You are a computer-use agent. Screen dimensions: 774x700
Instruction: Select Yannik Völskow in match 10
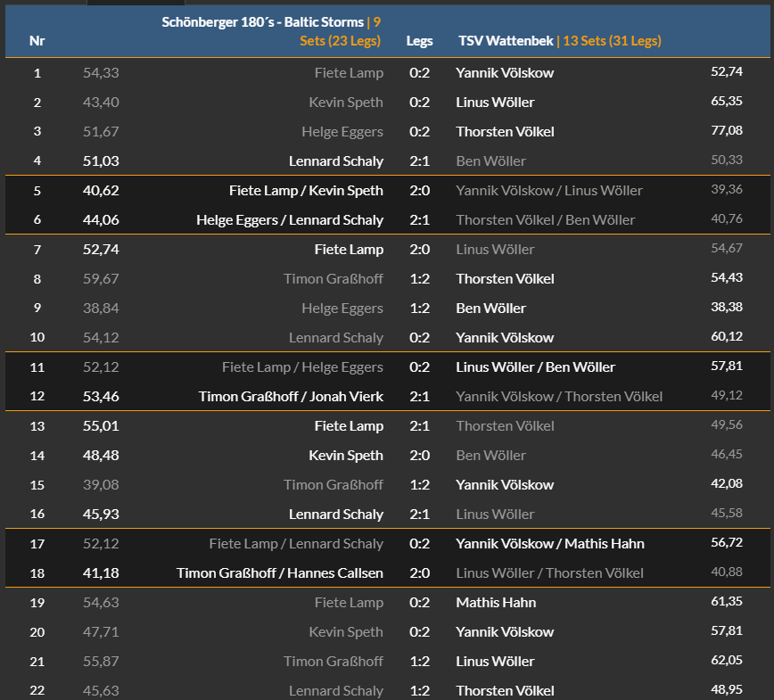tap(505, 338)
